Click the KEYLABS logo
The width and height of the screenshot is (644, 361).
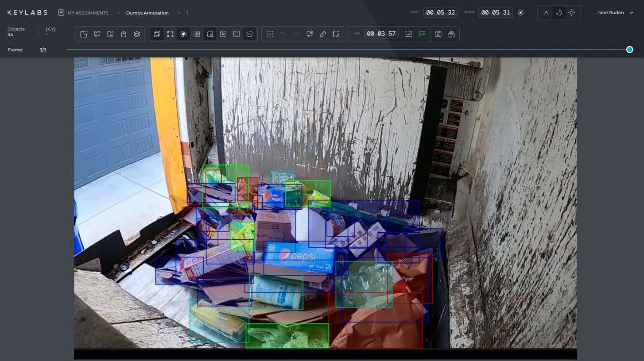(27, 12)
